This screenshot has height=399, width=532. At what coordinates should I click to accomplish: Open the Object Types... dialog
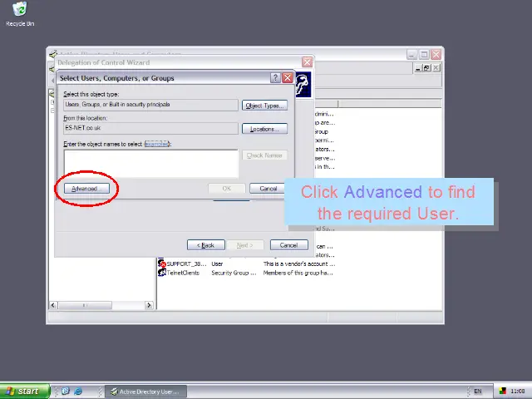(264, 106)
